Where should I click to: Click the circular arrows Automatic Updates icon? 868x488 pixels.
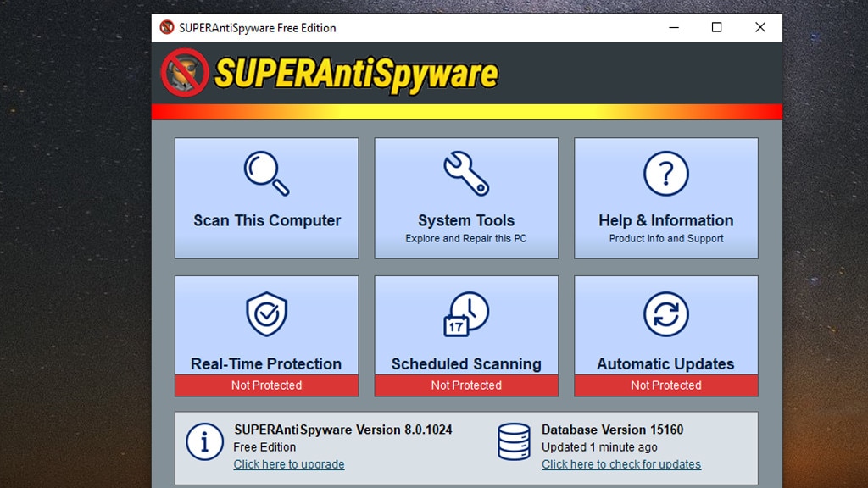(666, 313)
